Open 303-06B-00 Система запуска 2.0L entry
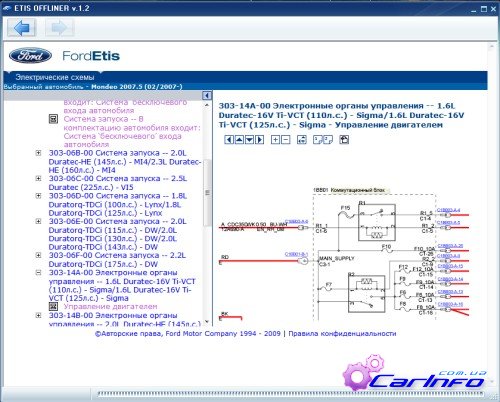Screen dimensions: 500x402 pyautogui.click(x=125, y=162)
